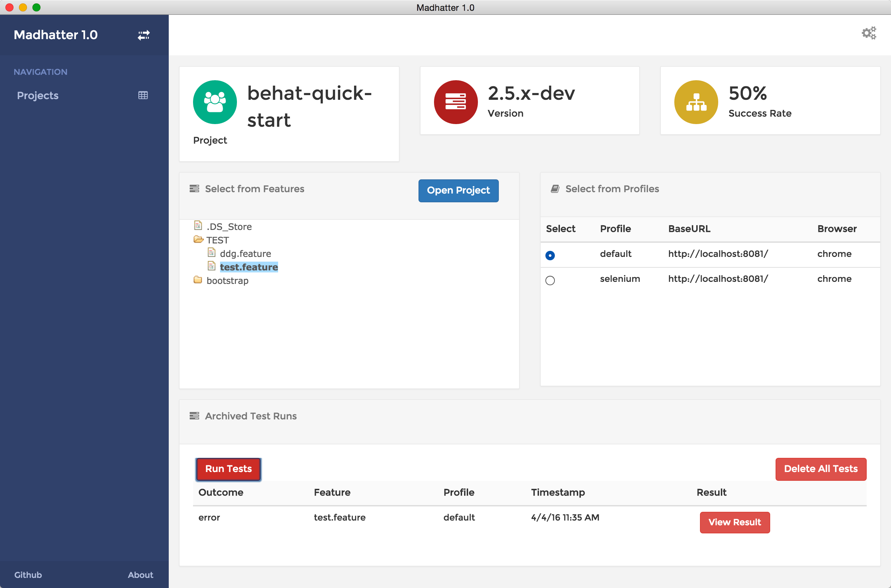Click the sidebar toggle arrows icon
Screen dimensions: 891x588
(x=143, y=35)
